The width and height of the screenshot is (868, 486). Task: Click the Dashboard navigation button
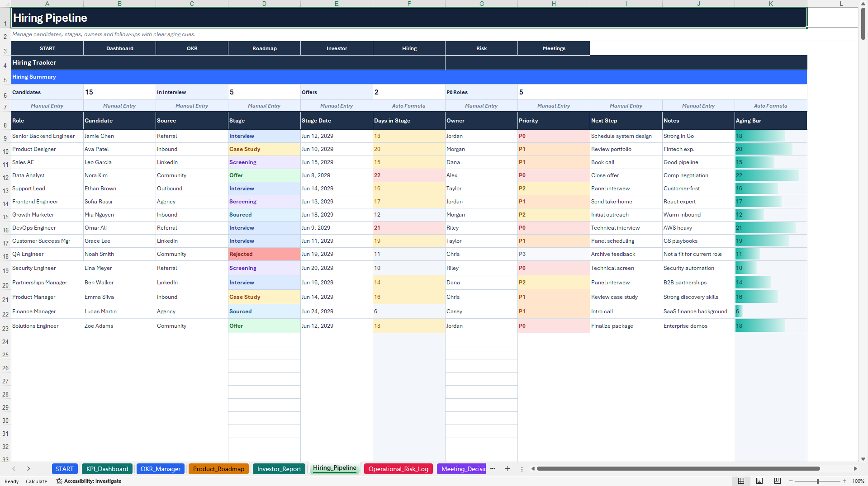click(x=120, y=48)
